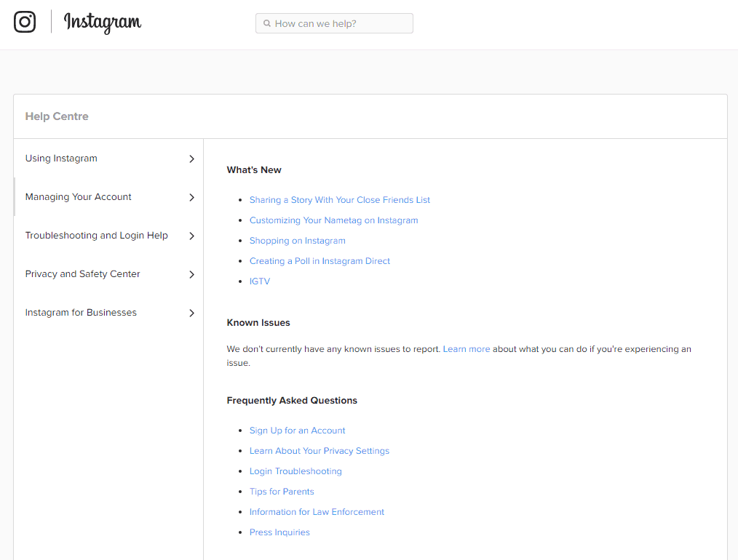Screen dimensions: 738x560
Task: Select Troubleshooting and Login Help
Action: point(97,236)
